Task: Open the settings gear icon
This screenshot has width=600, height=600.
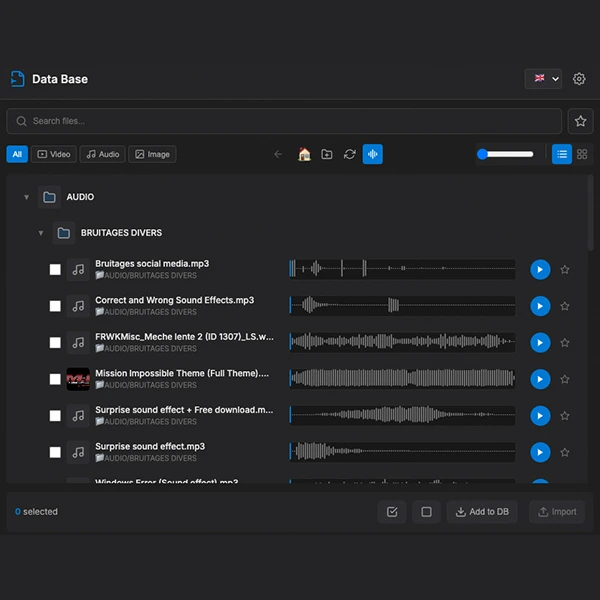Action: pos(579,79)
